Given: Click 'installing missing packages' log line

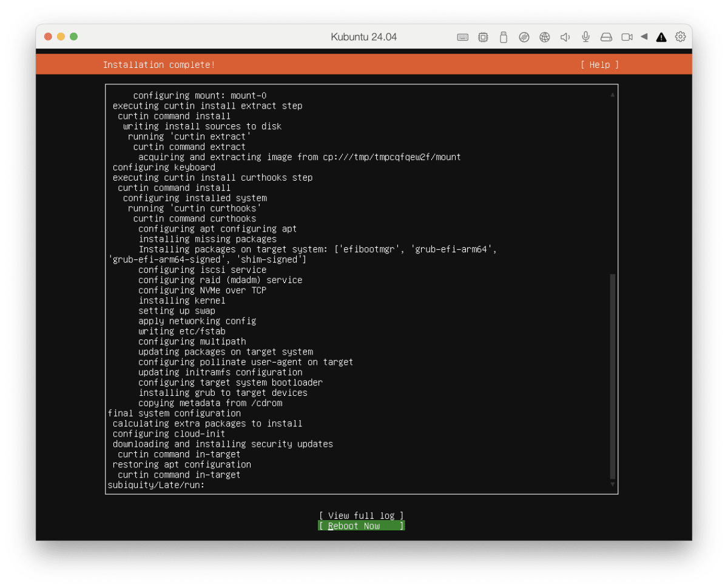Looking at the screenshot, I should point(207,239).
